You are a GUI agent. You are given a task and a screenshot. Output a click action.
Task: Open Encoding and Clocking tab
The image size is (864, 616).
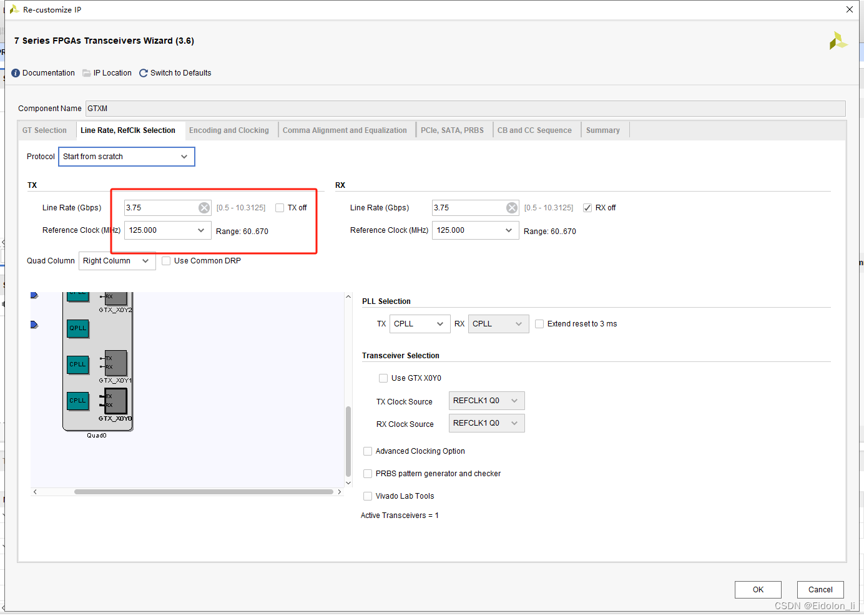point(229,130)
